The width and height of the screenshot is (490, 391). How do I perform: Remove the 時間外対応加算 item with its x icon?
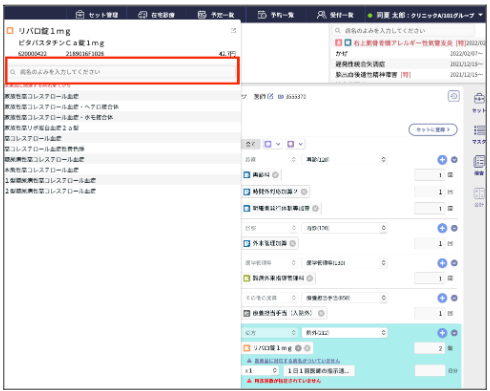click(304, 192)
